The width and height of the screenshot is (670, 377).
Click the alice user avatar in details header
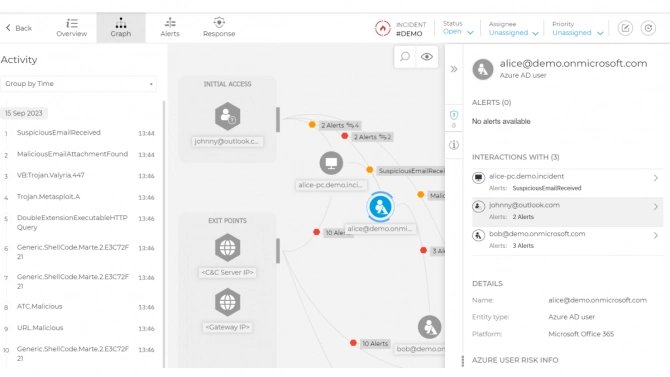(483, 69)
